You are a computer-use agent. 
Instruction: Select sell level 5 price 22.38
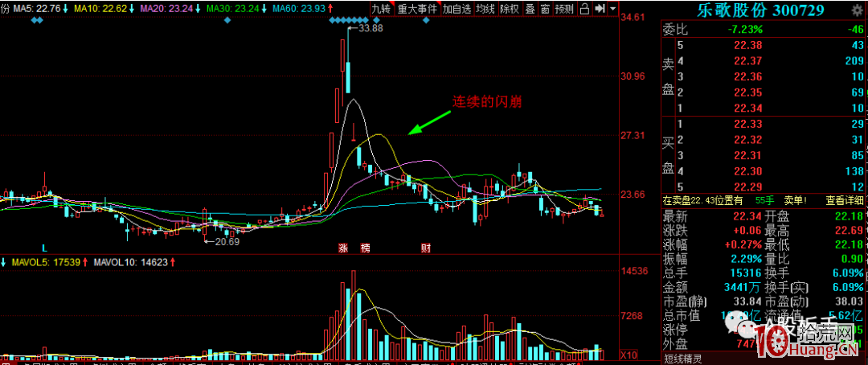pos(750,45)
